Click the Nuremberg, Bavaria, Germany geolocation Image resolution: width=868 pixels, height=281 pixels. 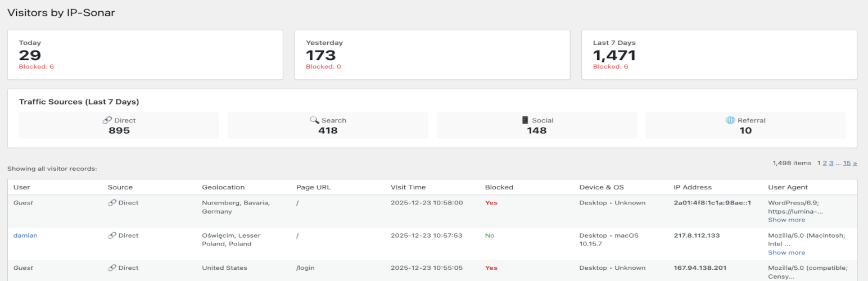tap(236, 207)
